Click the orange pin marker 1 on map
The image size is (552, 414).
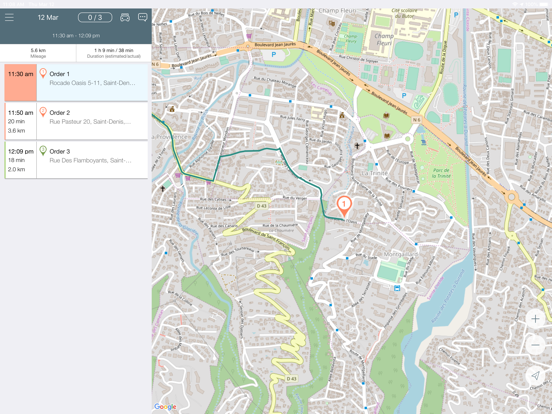[x=344, y=206]
